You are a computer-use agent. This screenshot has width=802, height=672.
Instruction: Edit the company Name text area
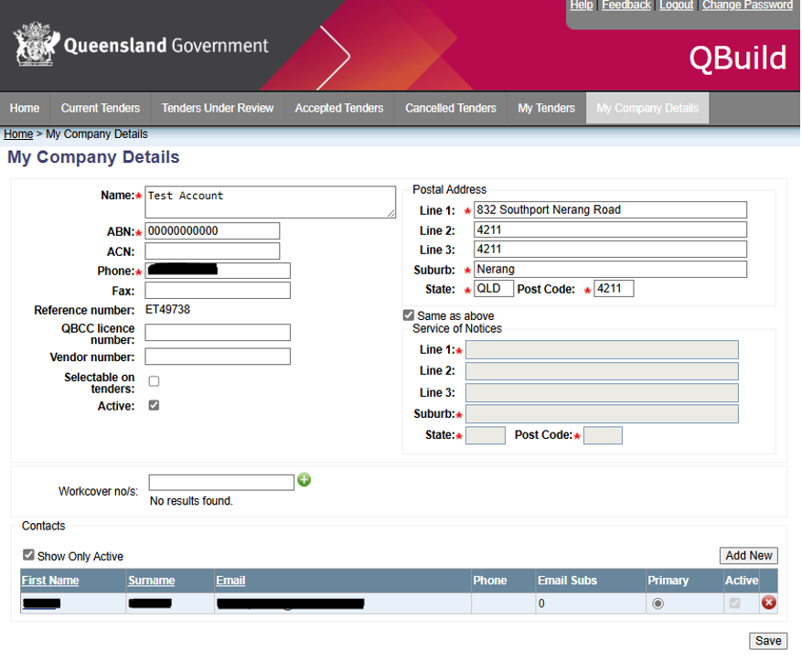tap(270, 202)
